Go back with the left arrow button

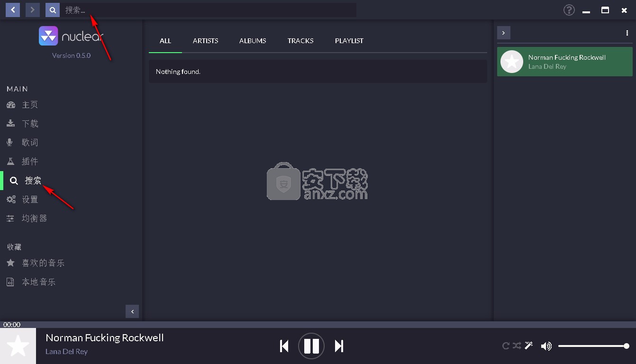[x=13, y=10]
